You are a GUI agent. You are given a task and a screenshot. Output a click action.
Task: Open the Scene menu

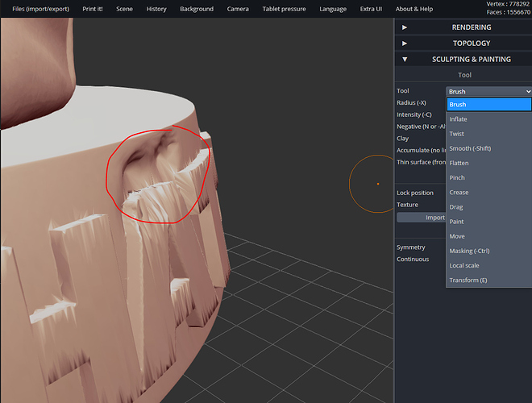point(124,9)
